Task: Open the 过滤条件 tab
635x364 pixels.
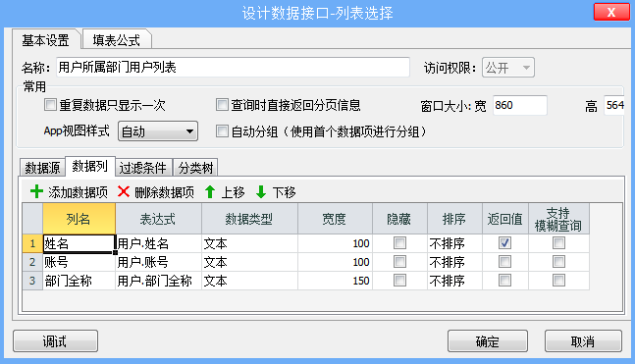Action: pyautogui.click(x=143, y=168)
